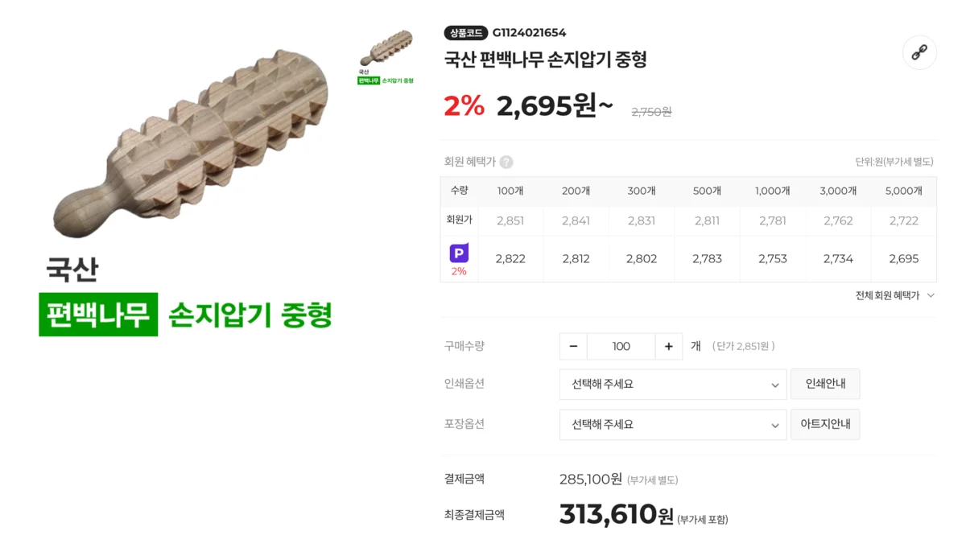Viewport: 966px width, 560px height.
Task: Open the 인쇄옵션 selection dropdown
Action: [673, 385]
